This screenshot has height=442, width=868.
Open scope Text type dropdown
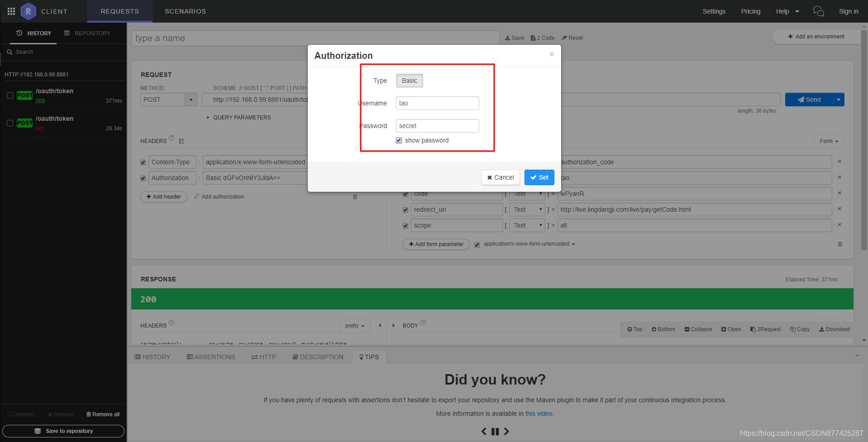coord(528,225)
